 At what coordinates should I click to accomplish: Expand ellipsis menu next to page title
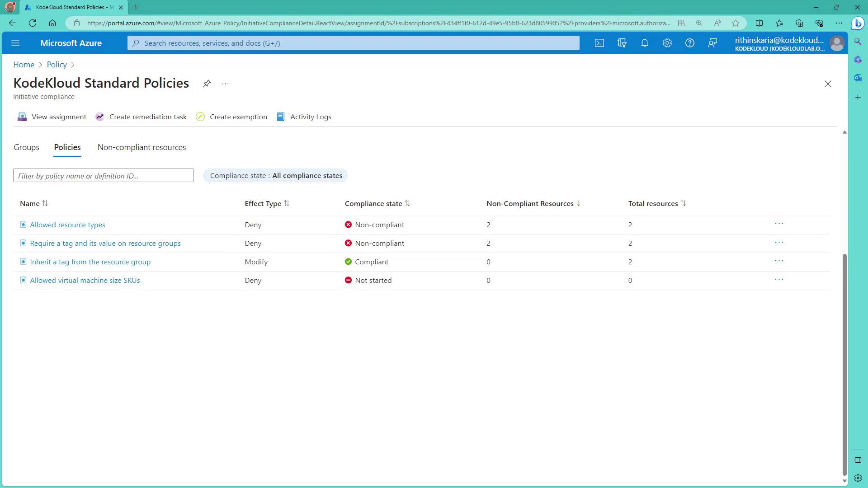pyautogui.click(x=225, y=84)
